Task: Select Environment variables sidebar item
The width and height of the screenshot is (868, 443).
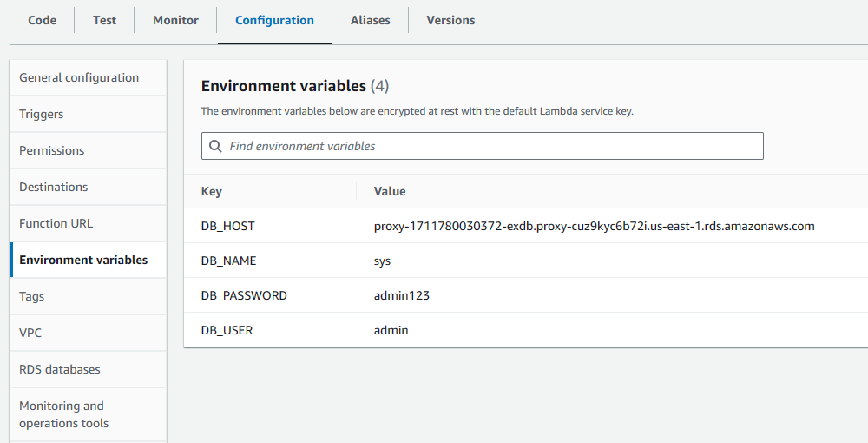Action: point(83,260)
